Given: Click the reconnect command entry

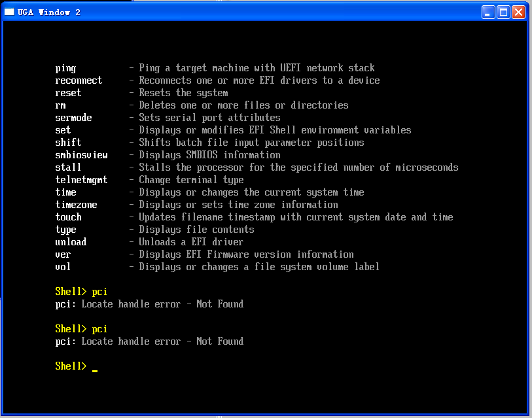Looking at the screenshot, I should pos(79,80).
